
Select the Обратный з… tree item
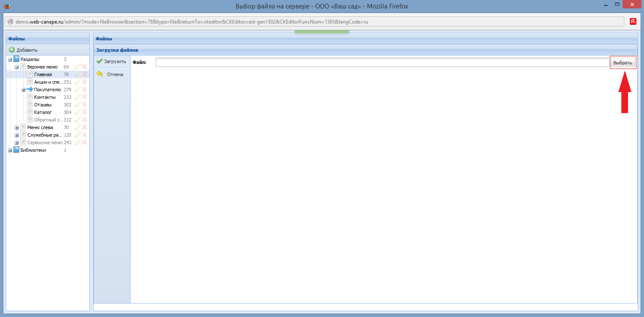pos(48,120)
